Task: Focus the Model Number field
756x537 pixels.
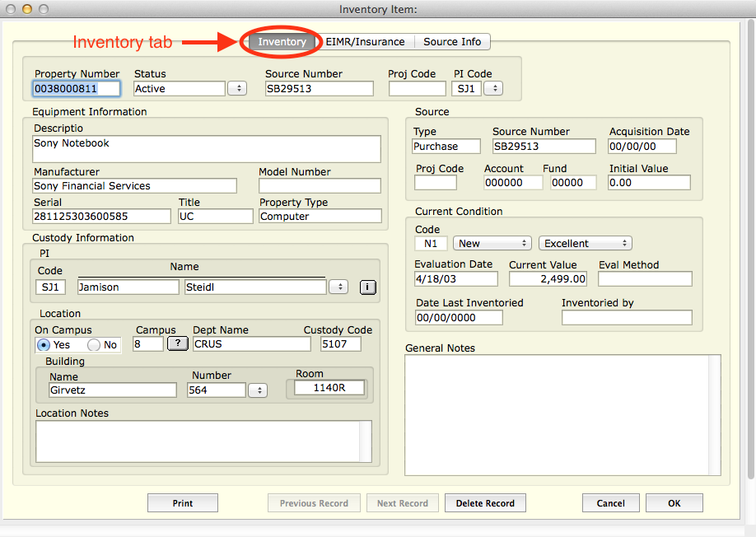Action: point(320,186)
